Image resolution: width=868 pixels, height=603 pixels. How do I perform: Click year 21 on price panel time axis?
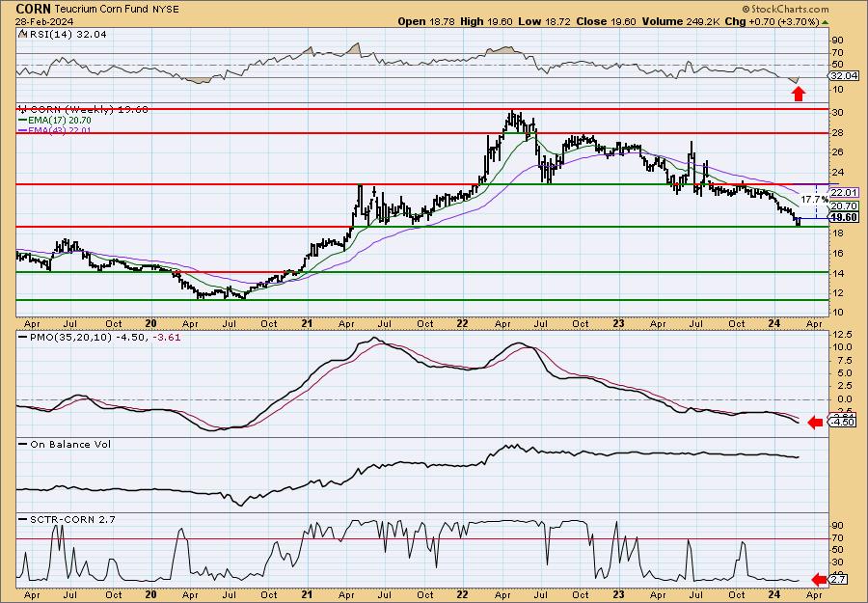[308, 324]
